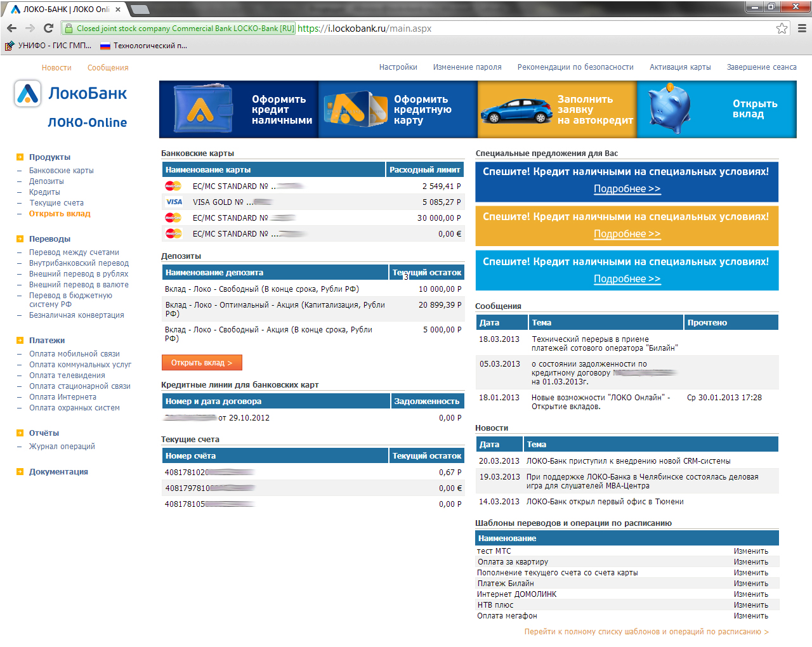Select Внешний перевод в валюте
812x647 pixels.
pos(79,285)
